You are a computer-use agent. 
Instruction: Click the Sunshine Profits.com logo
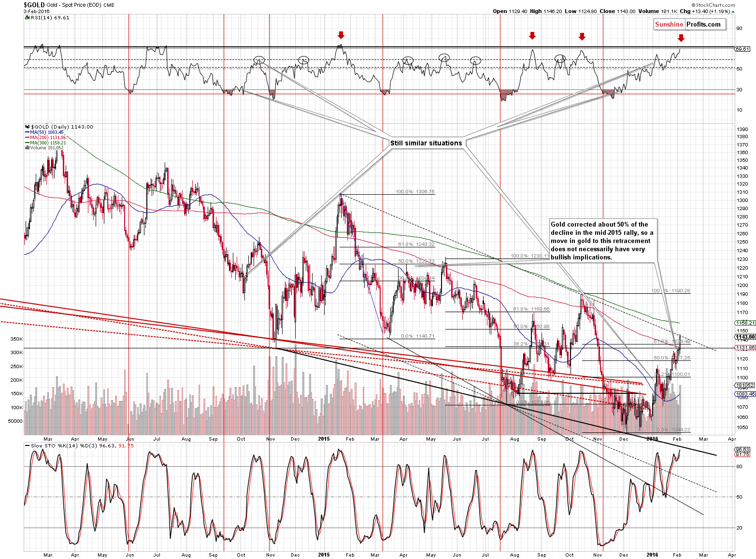(690, 25)
